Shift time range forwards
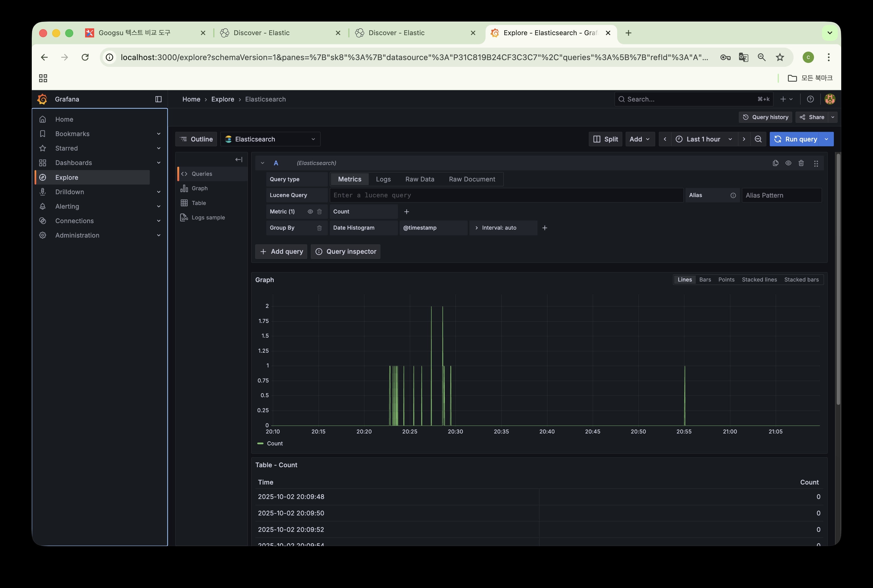This screenshot has width=873, height=588. coord(744,139)
